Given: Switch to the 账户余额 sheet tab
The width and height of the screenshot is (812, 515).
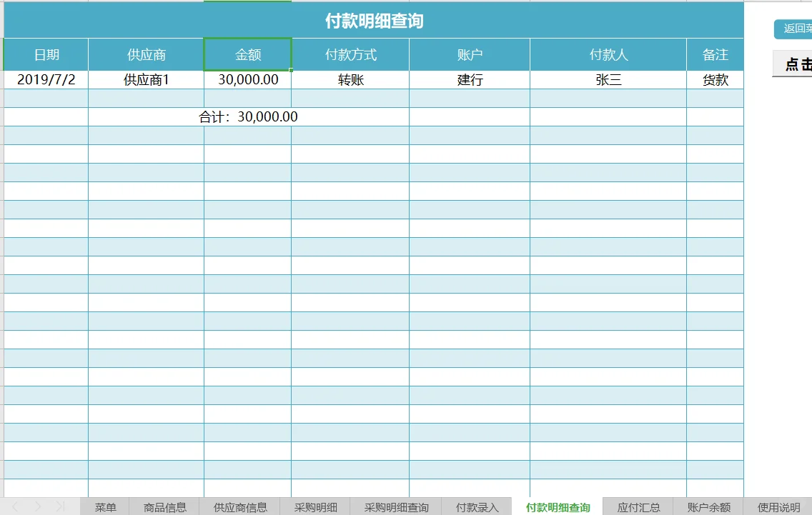Looking at the screenshot, I should click(x=708, y=507).
